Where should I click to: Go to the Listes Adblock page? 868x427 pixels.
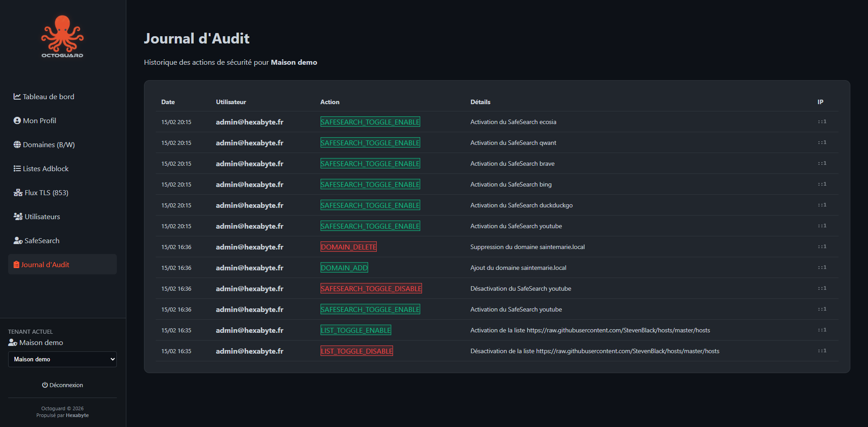tap(45, 168)
